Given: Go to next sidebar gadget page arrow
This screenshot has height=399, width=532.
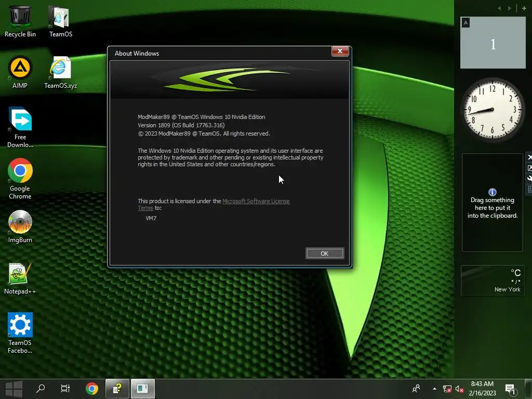Looking at the screenshot, I should click(x=509, y=8).
